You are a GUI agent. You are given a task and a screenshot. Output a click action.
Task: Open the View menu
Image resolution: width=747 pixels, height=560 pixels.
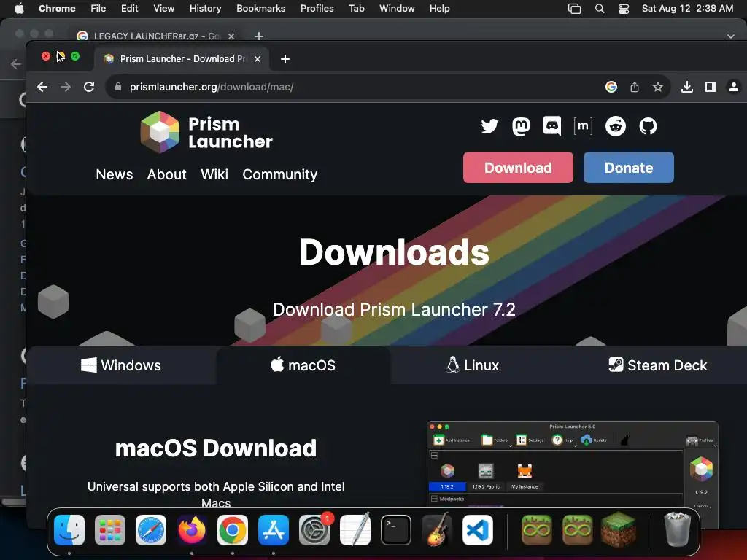(164, 8)
